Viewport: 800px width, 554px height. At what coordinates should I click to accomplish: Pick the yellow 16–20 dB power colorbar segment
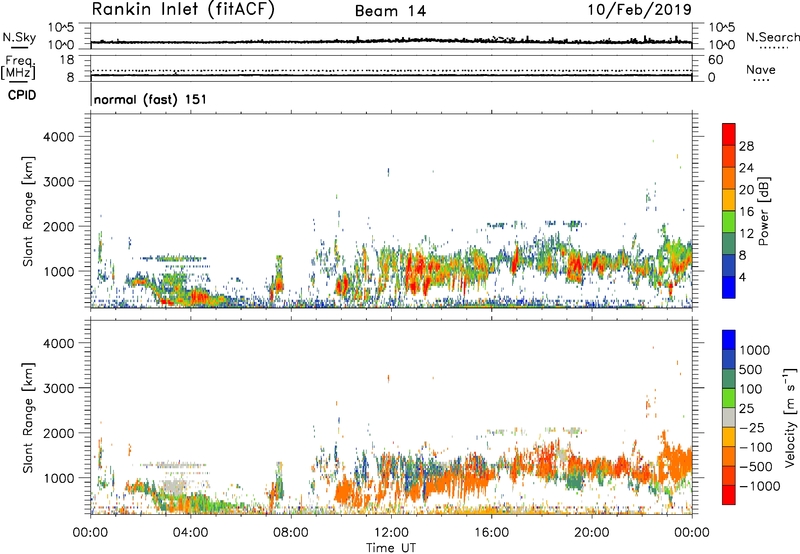click(x=729, y=199)
